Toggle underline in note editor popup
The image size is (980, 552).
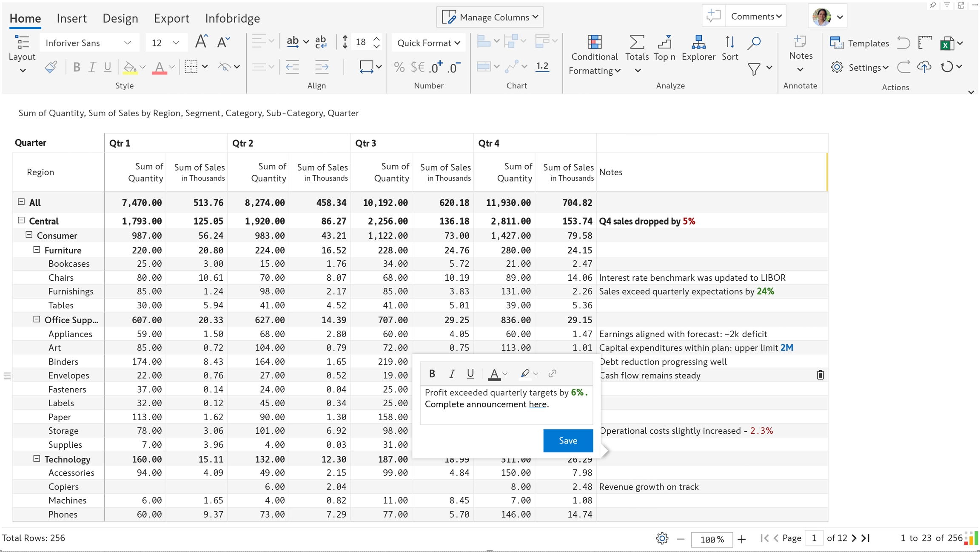tap(470, 373)
